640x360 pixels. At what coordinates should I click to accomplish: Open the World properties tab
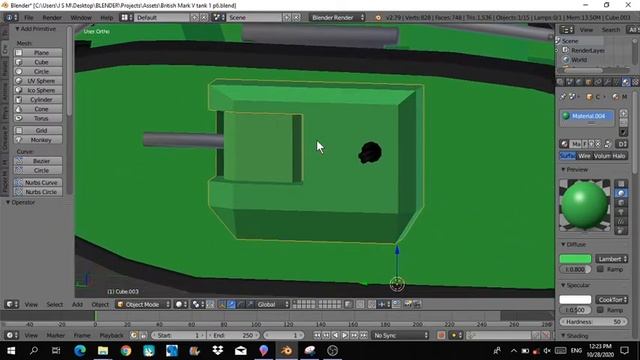coord(579,82)
